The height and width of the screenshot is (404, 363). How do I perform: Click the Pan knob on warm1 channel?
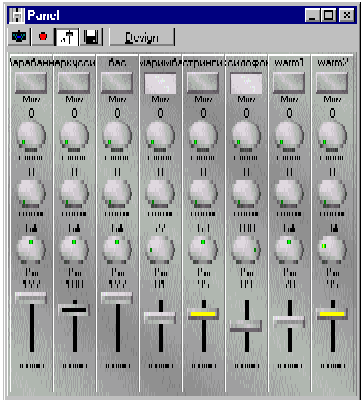pos(289,249)
